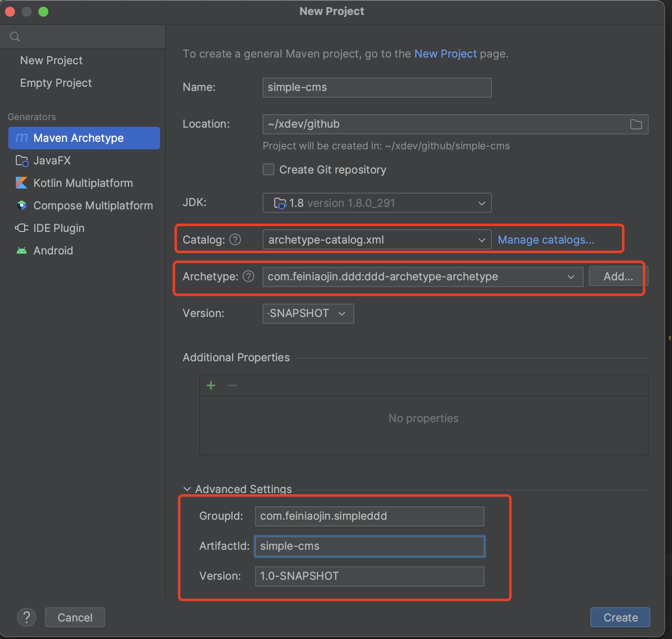This screenshot has width=672, height=639.
Task: Click the search magnifier icon in sidebar
Action: 15,37
